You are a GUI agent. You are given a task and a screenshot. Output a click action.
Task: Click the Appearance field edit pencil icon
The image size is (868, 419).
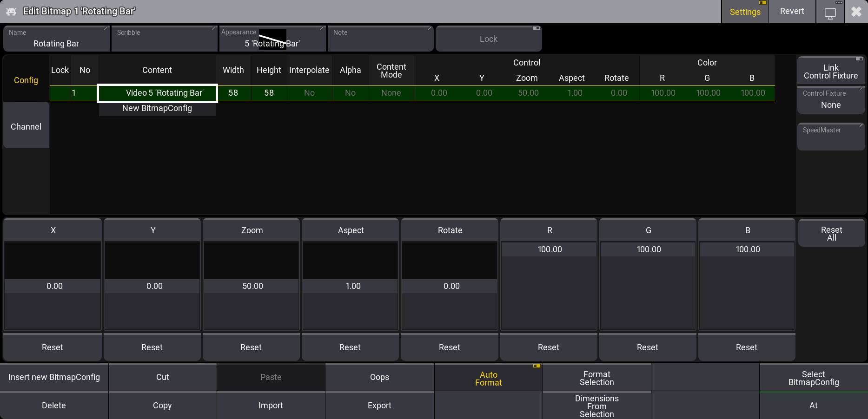[321, 29]
